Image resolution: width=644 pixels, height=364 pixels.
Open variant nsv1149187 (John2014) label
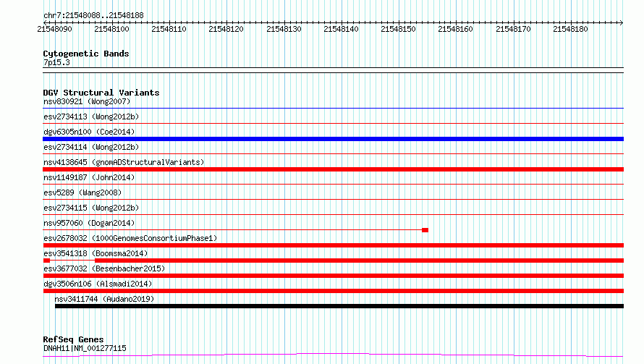click(89, 177)
